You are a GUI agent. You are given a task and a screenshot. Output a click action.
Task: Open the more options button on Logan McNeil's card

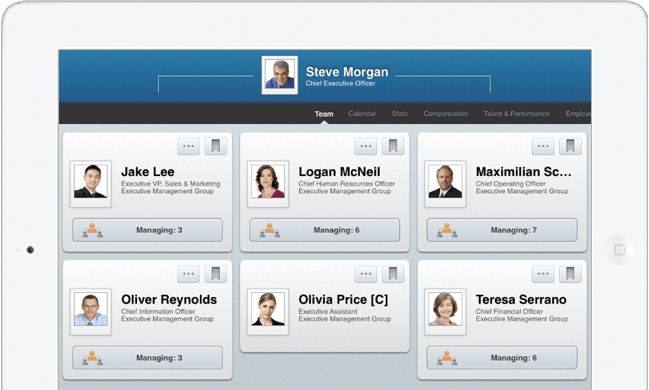point(365,146)
